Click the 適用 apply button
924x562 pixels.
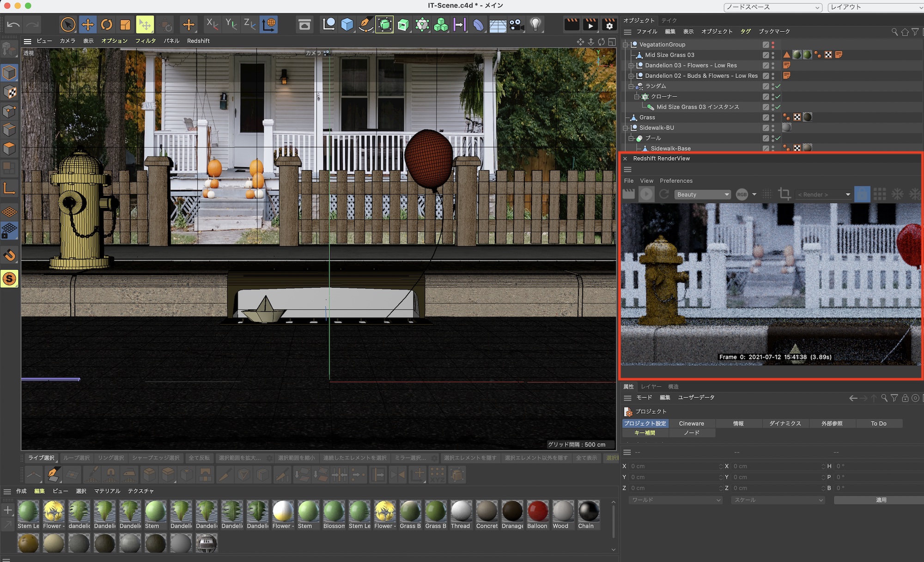click(881, 500)
